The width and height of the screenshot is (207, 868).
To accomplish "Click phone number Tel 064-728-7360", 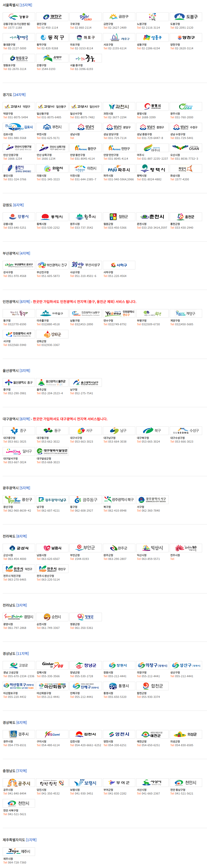I will pyautogui.click(x=15, y=862).
